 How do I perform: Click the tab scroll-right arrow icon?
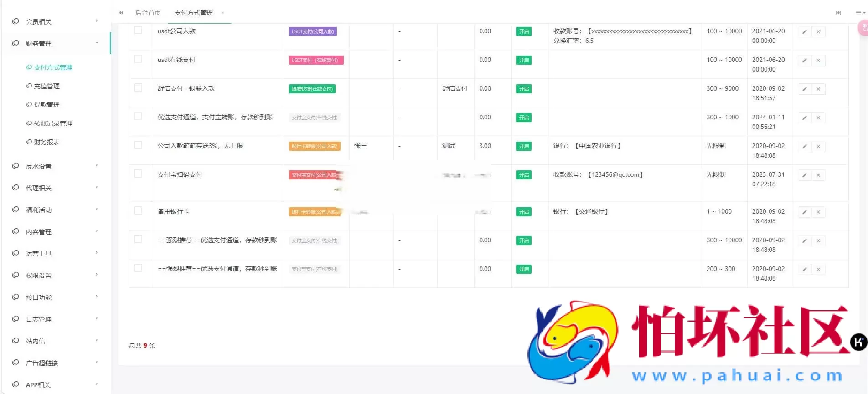838,13
